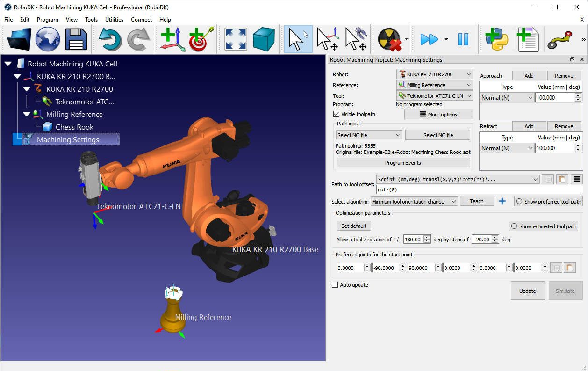588x371 pixels.
Task: Select the Undo icon in the toolbar
Action: tap(110, 39)
